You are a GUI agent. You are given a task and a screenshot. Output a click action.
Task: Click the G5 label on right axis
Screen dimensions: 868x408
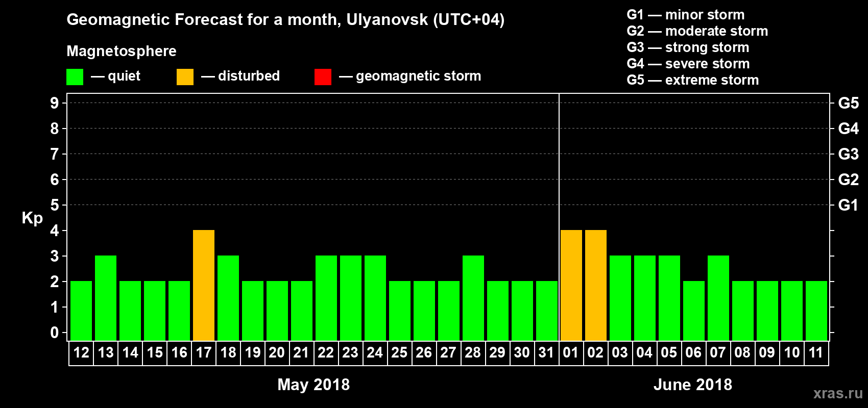[848, 103]
